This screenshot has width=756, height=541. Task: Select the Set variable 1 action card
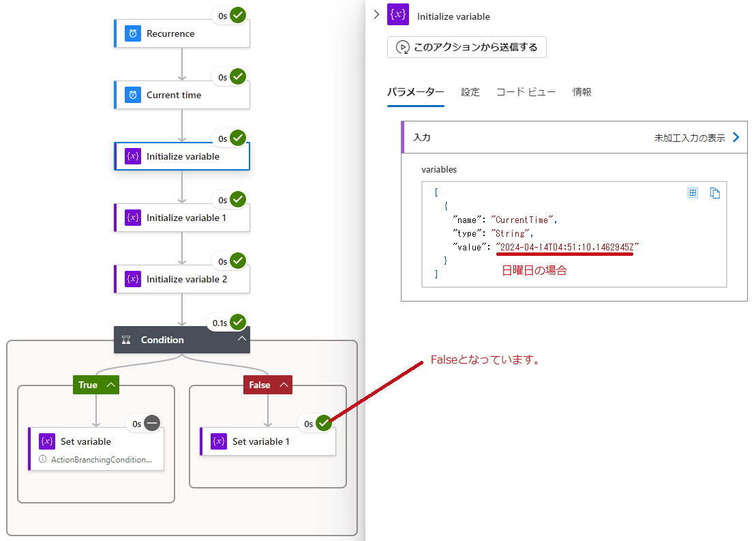click(x=268, y=441)
